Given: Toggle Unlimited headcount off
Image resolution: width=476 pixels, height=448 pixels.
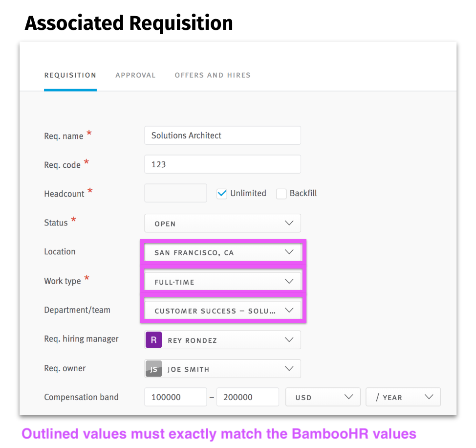Looking at the screenshot, I should point(222,194).
